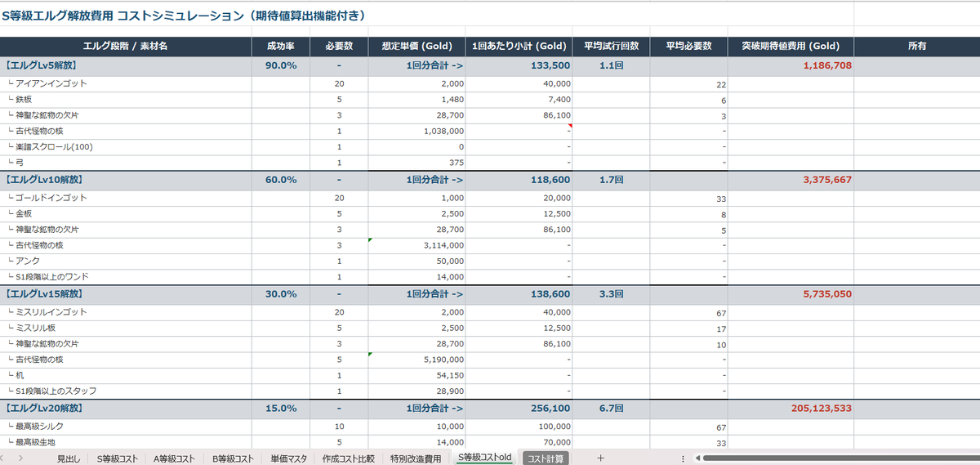The height and width of the screenshot is (465, 980).
Task: Click the sheet tab bar options dots
Action: (683, 458)
